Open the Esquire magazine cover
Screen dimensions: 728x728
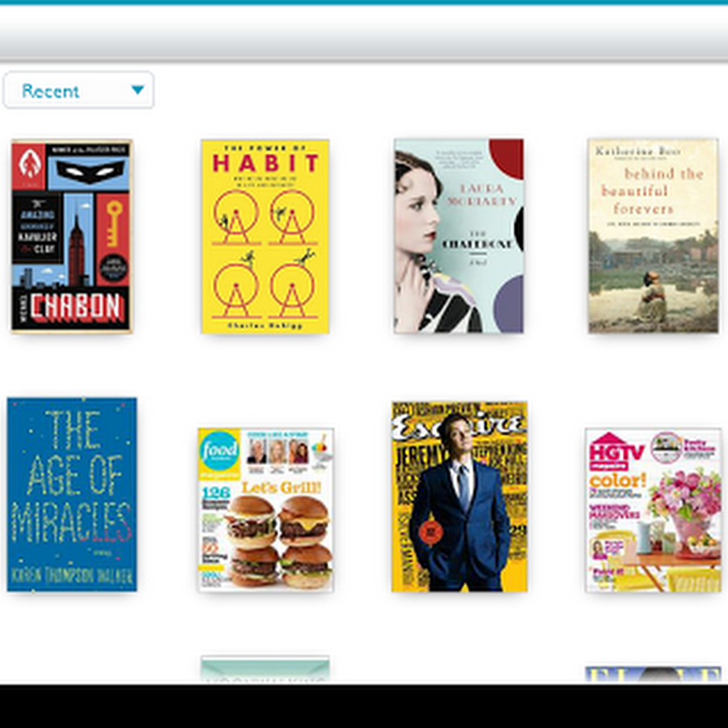click(x=459, y=497)
